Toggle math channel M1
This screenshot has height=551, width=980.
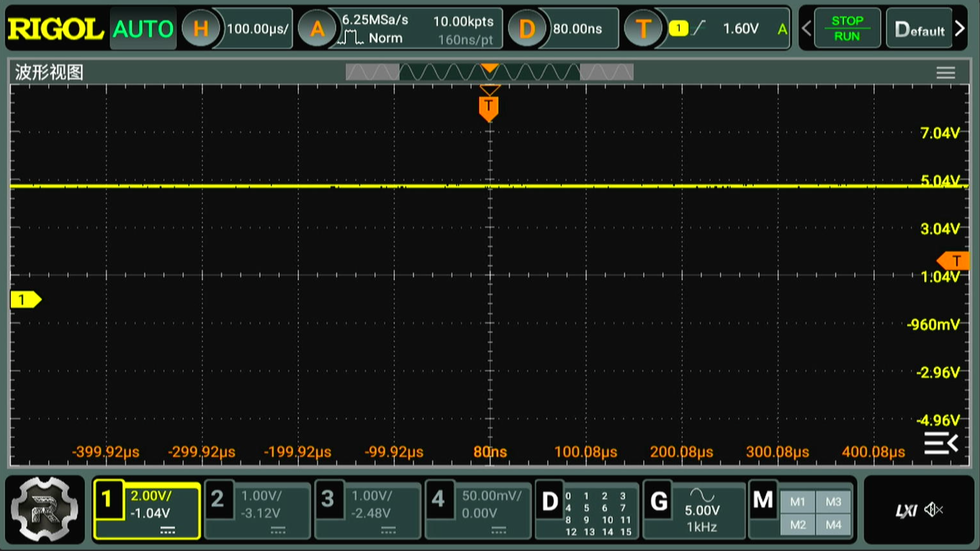tap(797, 502)
